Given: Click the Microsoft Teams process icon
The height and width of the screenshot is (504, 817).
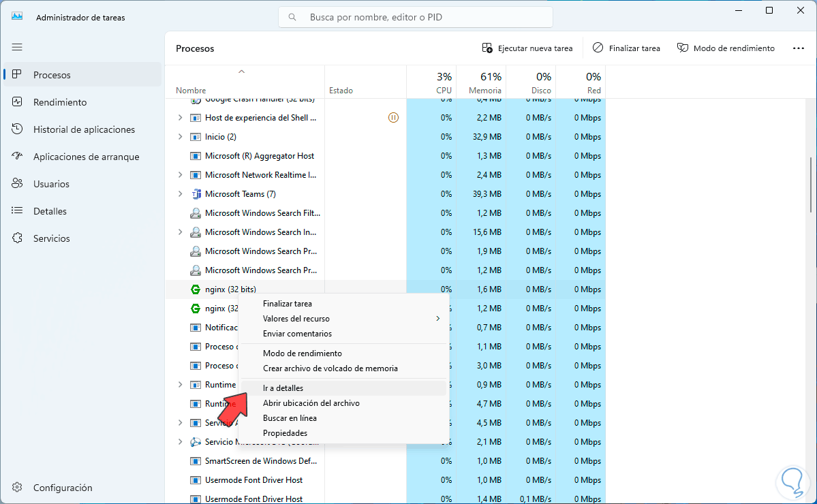Looking at the screenshot, I should (x=196, y=194).
